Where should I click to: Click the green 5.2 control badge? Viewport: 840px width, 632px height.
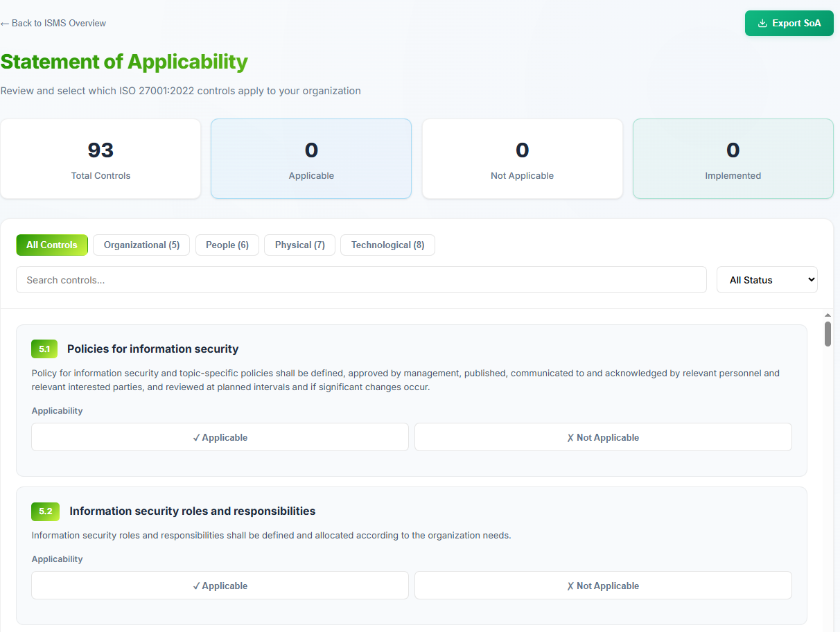point(45,511)
